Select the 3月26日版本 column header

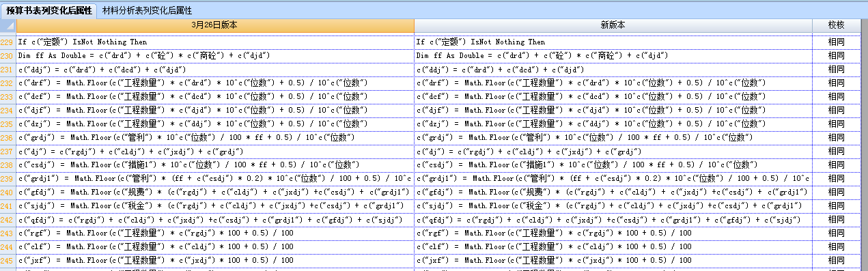coord(214,25)
